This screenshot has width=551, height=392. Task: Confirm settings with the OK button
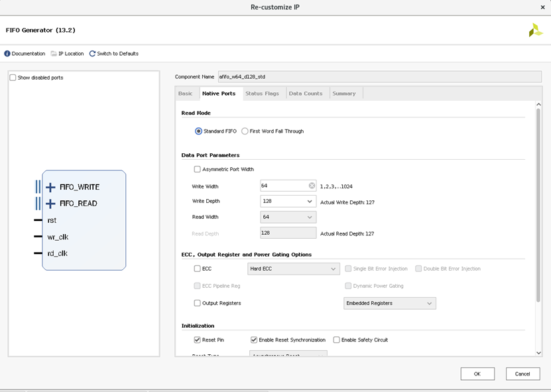(x=477, y=374)
